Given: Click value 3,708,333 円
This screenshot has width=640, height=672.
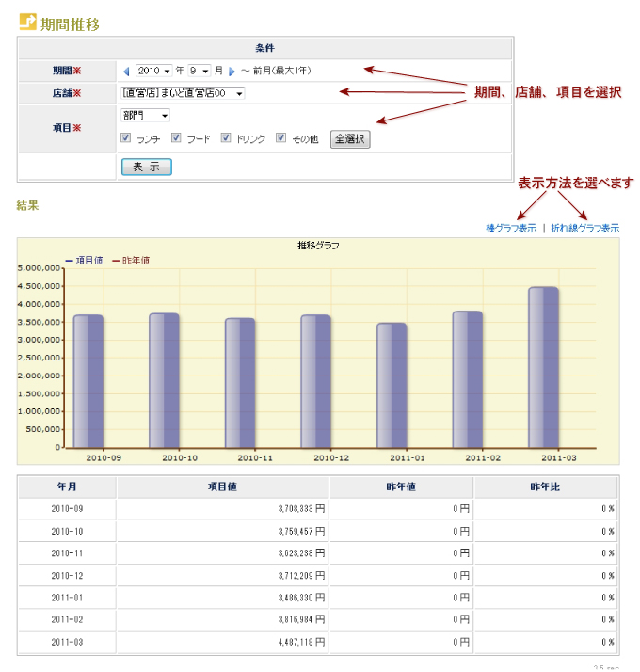Looking at the screenshot, I should (301, 509).
